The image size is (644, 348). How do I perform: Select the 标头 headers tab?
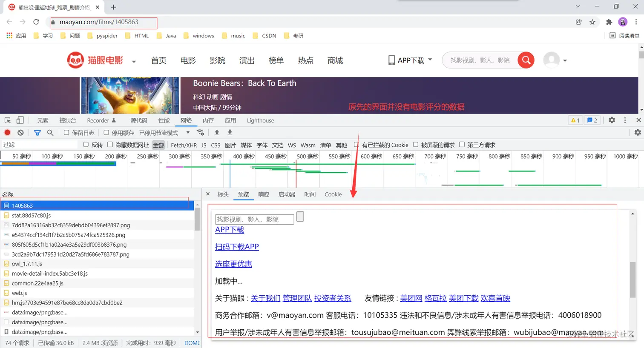click(x=223, y=194)
